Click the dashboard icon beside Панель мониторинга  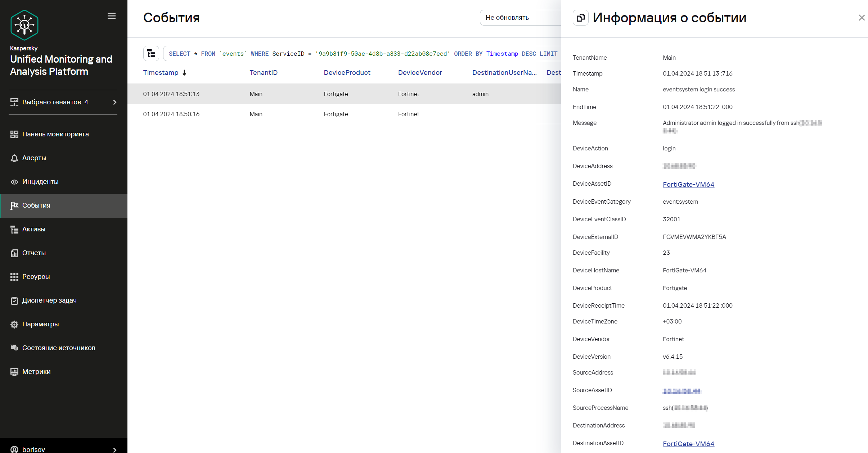[x=14, y=134]
